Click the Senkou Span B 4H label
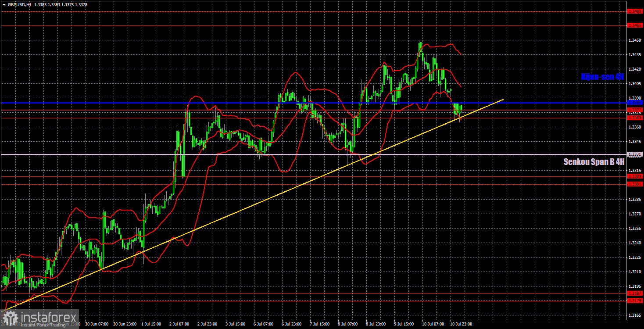Screen dimensions: 644x329 point(594,161)
